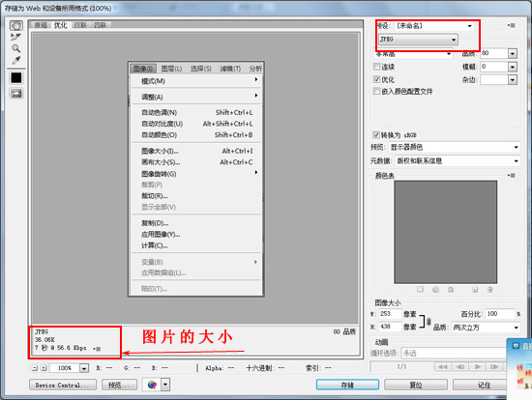Select the Eyedropper tool

pyautogui.click(x=15, y=60)
